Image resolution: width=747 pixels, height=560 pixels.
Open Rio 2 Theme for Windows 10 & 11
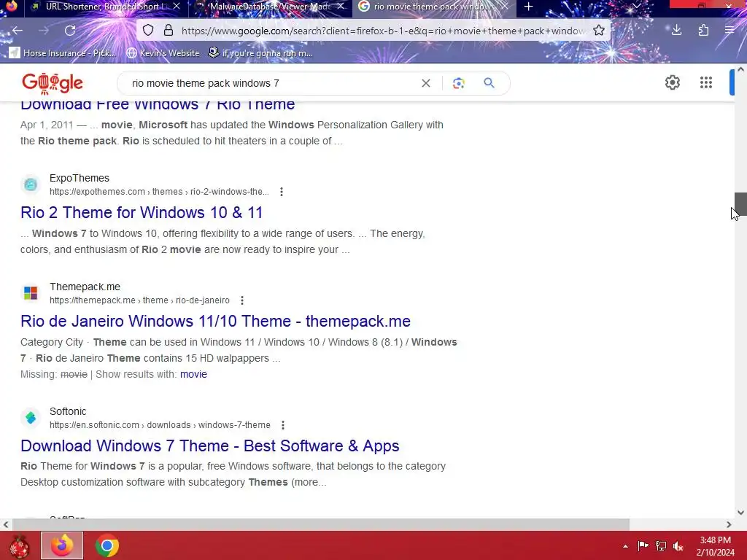[142, 212]
